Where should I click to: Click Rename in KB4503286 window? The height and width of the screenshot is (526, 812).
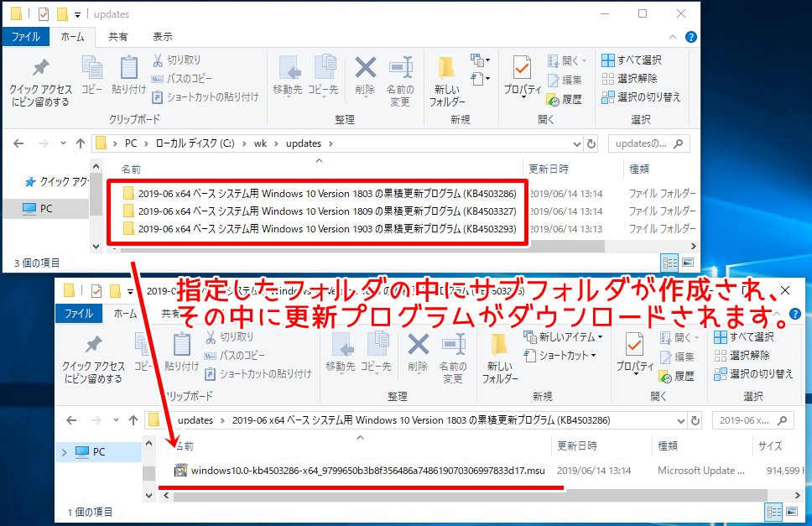point(453,357)
